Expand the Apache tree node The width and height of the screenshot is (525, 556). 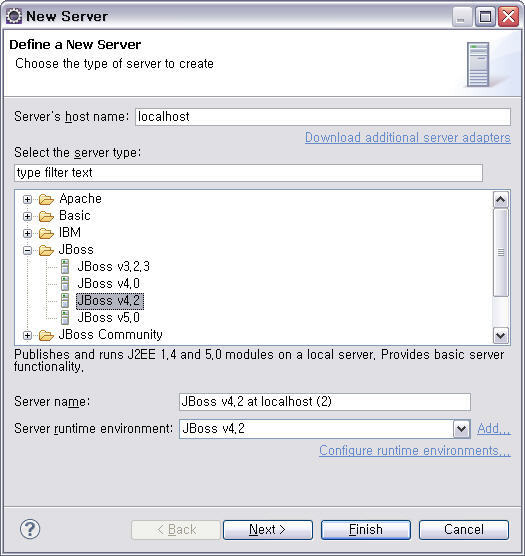pos(27,199)
